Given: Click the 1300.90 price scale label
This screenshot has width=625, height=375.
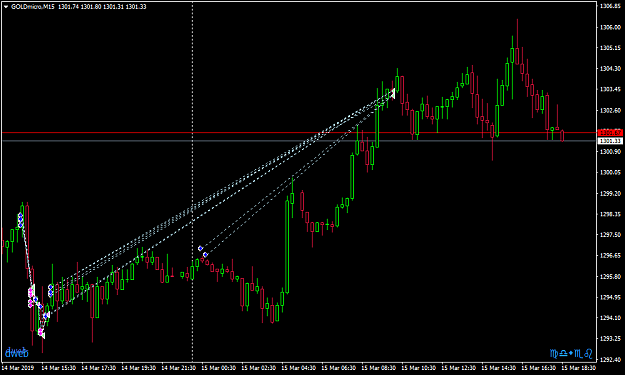Looking at the screenshot, I should [x=610, y=152].
